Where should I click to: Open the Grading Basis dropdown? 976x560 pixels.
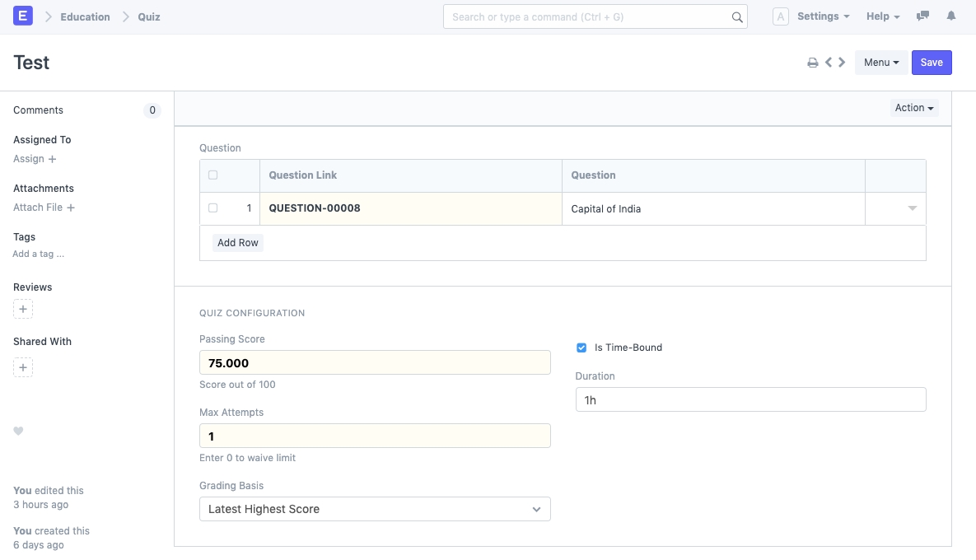375,509
